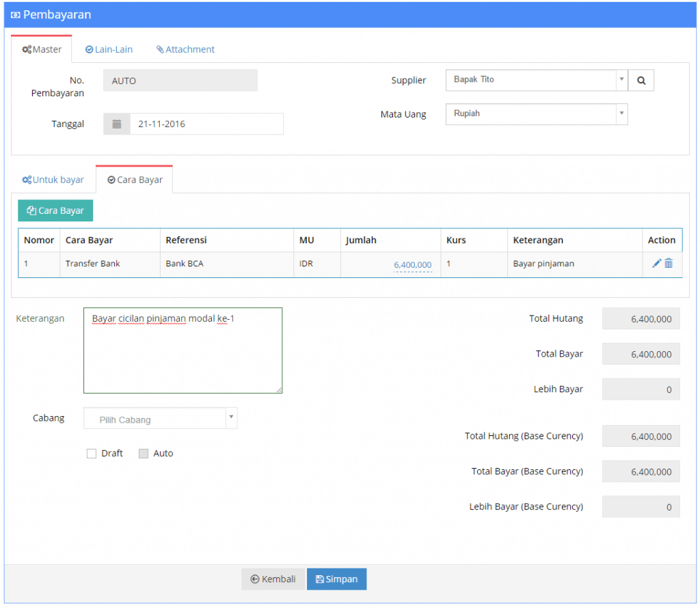
Task: Click the Keterangan column header in table
Action: [575, 240]
